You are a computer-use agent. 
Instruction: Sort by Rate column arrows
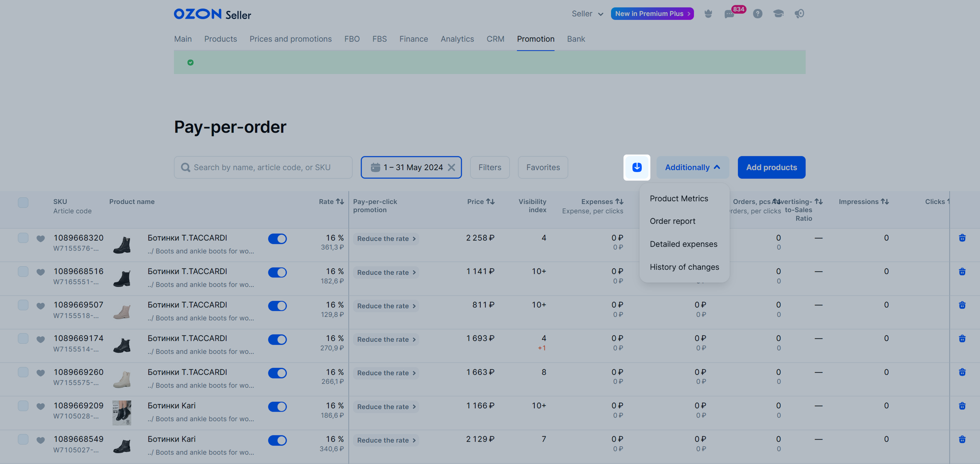click(340, 202)
